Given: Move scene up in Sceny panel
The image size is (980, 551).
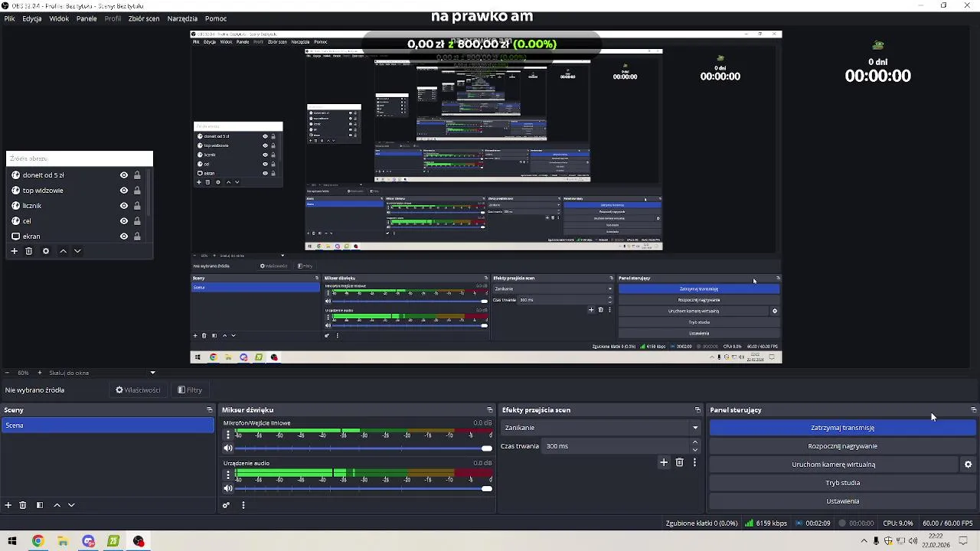Looking at the screenshot, I should point(57,505).
